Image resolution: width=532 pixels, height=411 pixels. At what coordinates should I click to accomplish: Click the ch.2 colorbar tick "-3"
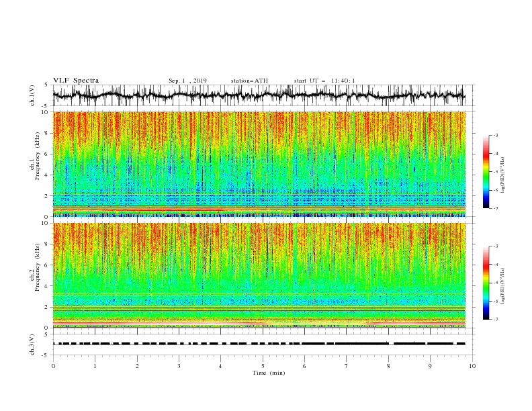[495, 246]
